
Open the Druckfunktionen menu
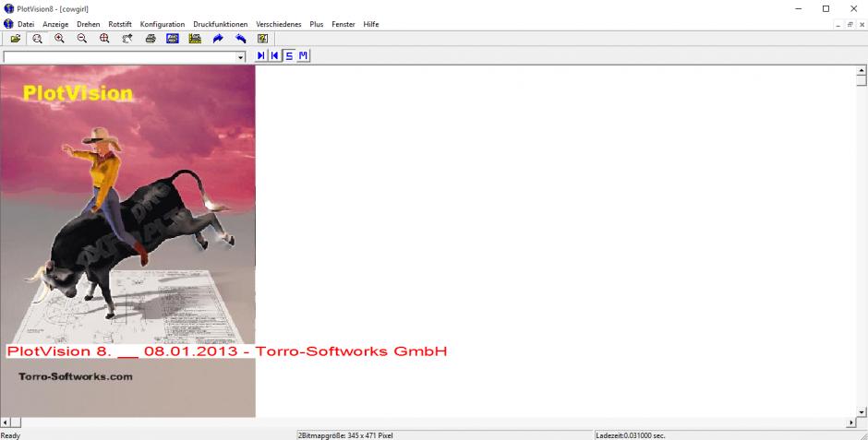click(221, 24)
